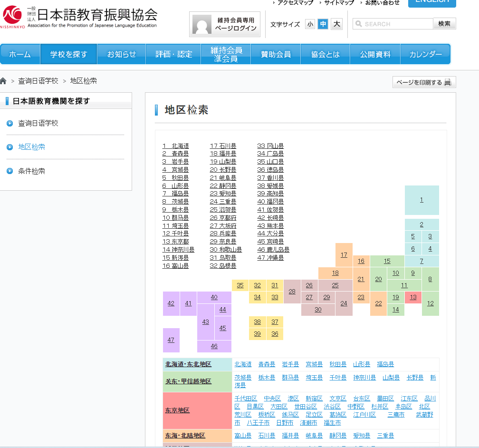Viewport: 479px width, 448px height.
Task: Click region 13 on the Japan map
Action: [412, 297]
